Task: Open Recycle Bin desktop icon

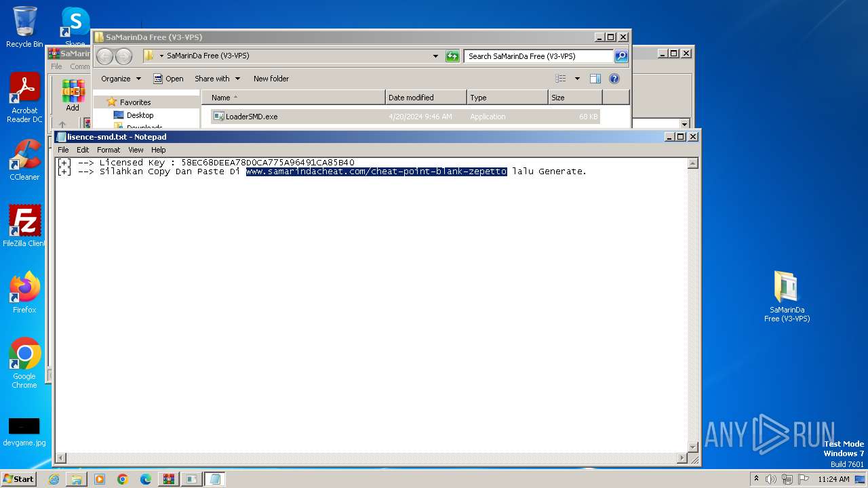Action: (24, 27)
